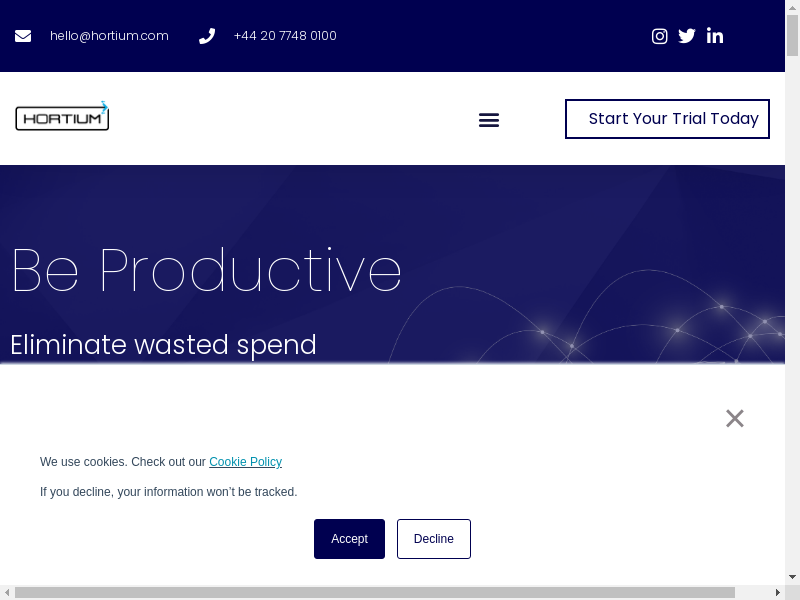Click the Hortium logo
This screenshot has width=800, height=600.
pyautogui.click(x=62, y=117)
